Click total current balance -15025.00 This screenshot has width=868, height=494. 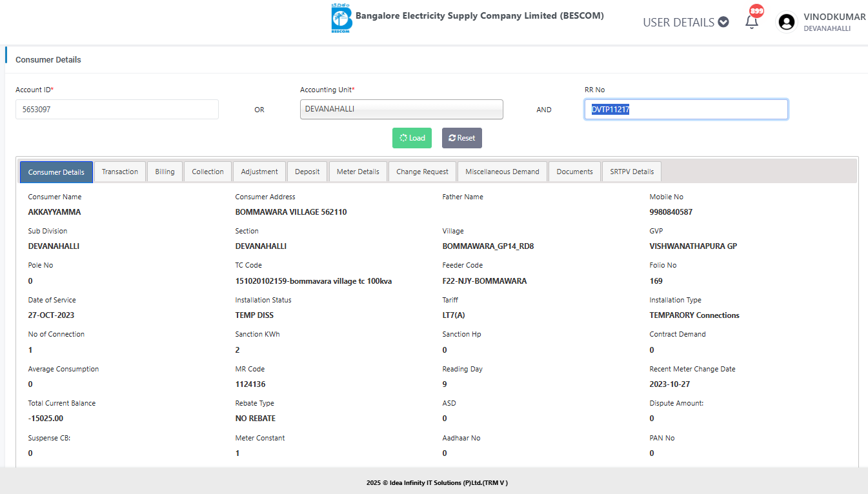pyautogui.click(x=46, y=419)
